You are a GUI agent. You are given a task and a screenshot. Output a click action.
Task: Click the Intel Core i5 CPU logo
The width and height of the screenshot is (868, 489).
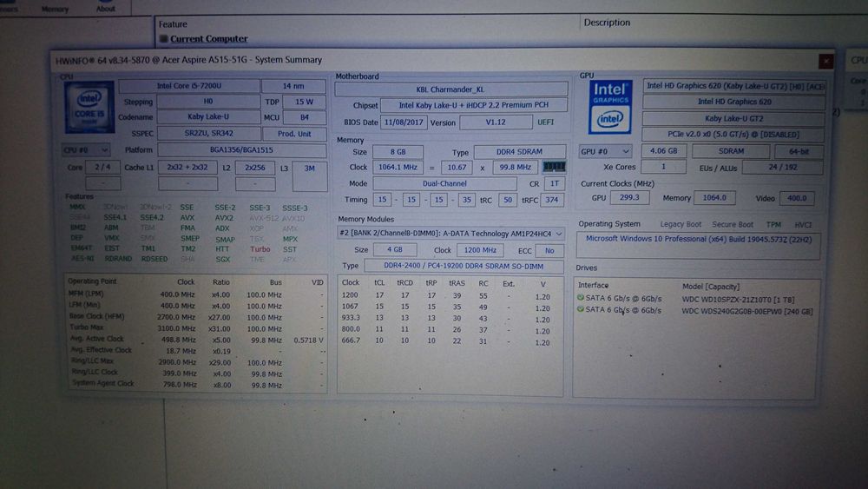pyautogui.click(x=89, y=107)
